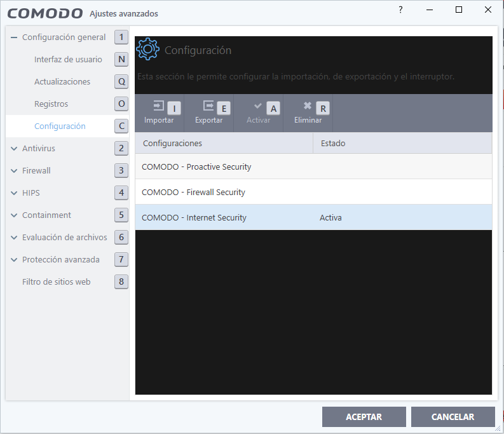Click the Activar checkmark icon
The image size is (504, 434).
click(258, 105)
